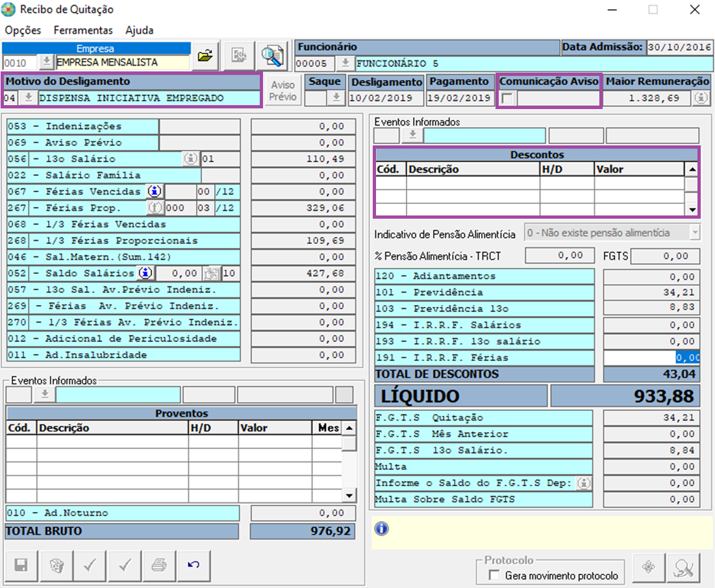The width and height of the screenshot is (715, 588).
Task: Expand the Motivo do Desligamento lookup arrow
Action: 29,98
